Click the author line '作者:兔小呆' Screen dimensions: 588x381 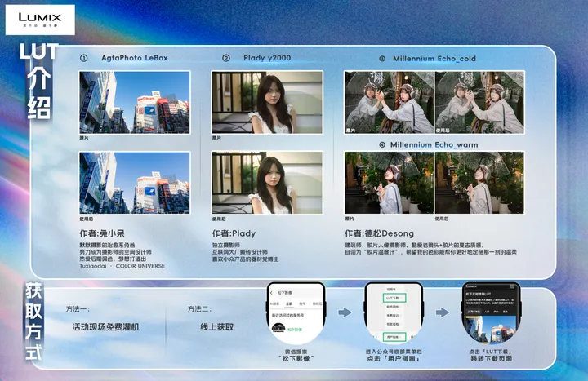coord(102,233)
